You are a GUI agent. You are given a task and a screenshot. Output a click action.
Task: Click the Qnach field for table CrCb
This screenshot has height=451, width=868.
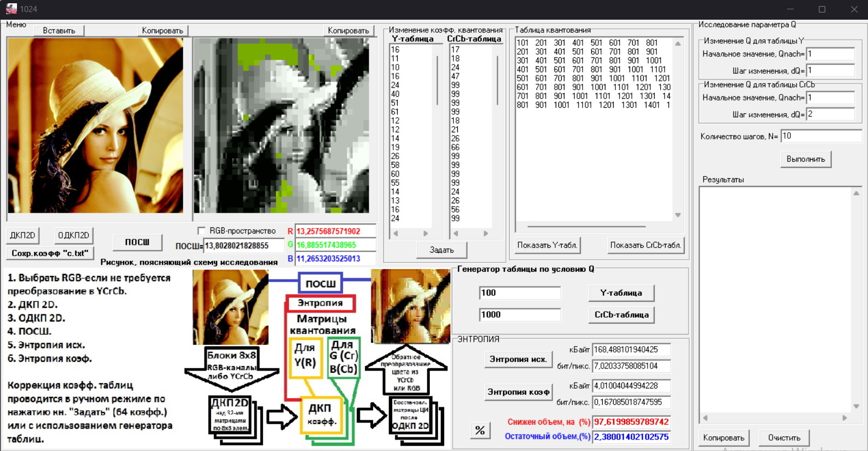[x=830, y=98]
